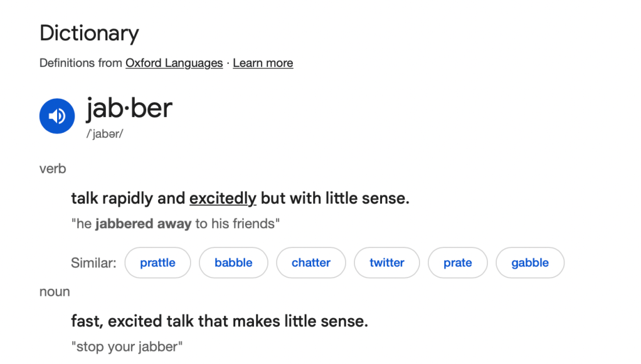Click the example 'stop your jabber'
641x364 pixels.
click(x=127, y=346)
